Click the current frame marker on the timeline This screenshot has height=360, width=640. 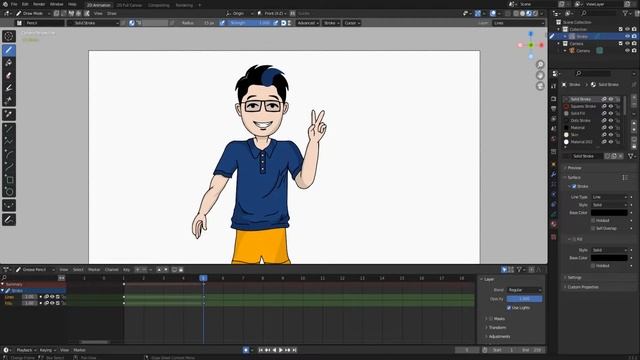tap(203, 278)
